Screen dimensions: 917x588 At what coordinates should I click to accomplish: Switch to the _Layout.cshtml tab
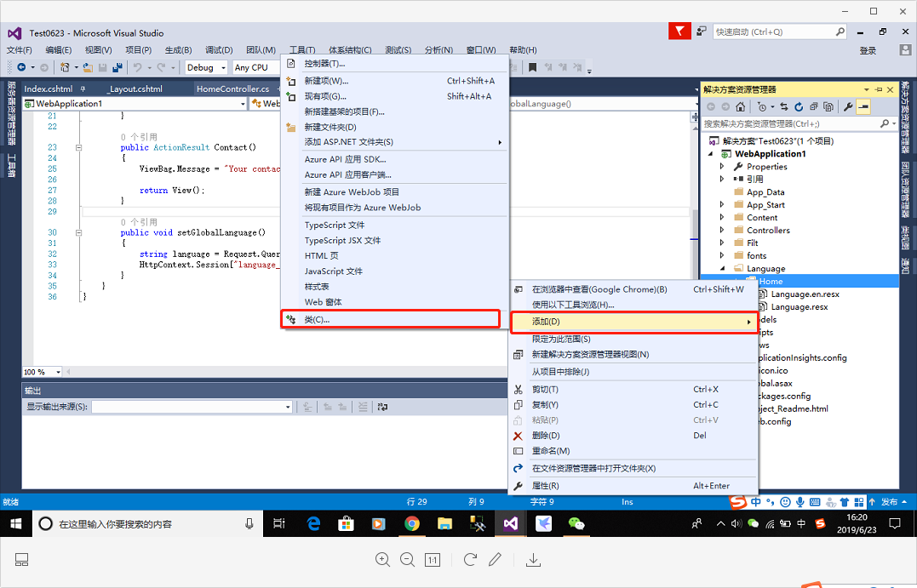tap(135, 88)
